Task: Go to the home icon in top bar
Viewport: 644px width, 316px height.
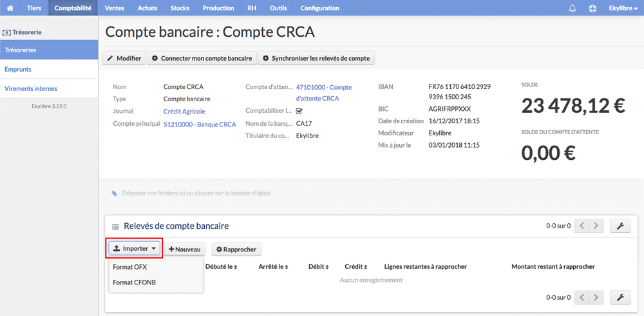Action: click(x=10, y=8)
